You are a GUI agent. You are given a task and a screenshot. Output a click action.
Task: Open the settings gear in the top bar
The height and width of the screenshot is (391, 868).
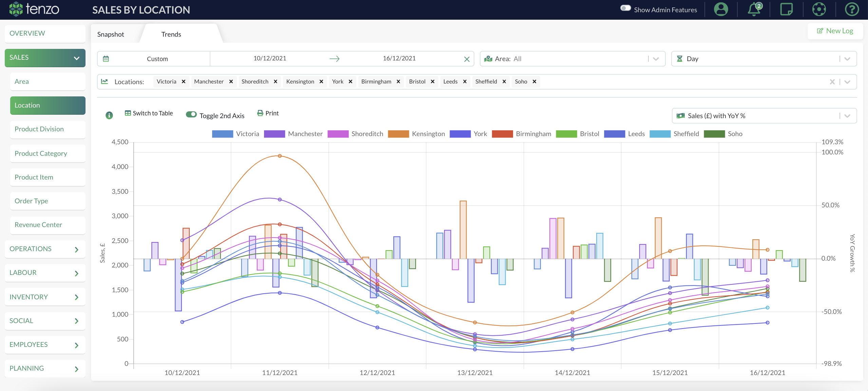[819, 10]
